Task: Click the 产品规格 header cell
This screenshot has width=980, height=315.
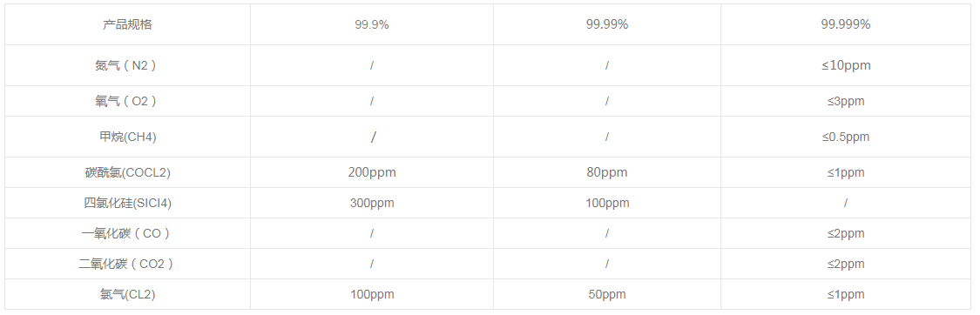Action: click(127, 24)
